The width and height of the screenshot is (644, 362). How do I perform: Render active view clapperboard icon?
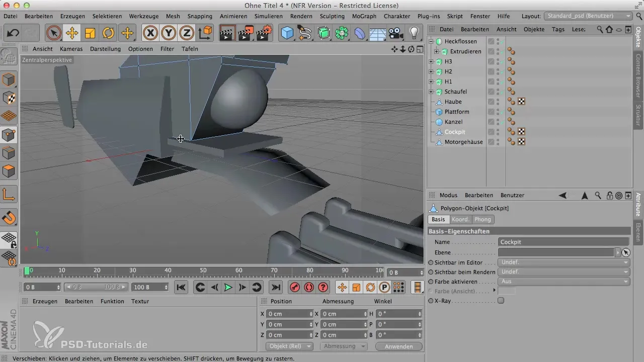(x=228, y=34)
